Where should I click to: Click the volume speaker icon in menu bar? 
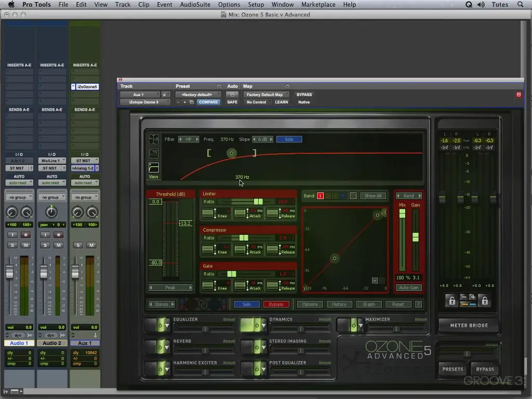pyautogui.click(x=481, y=4)
